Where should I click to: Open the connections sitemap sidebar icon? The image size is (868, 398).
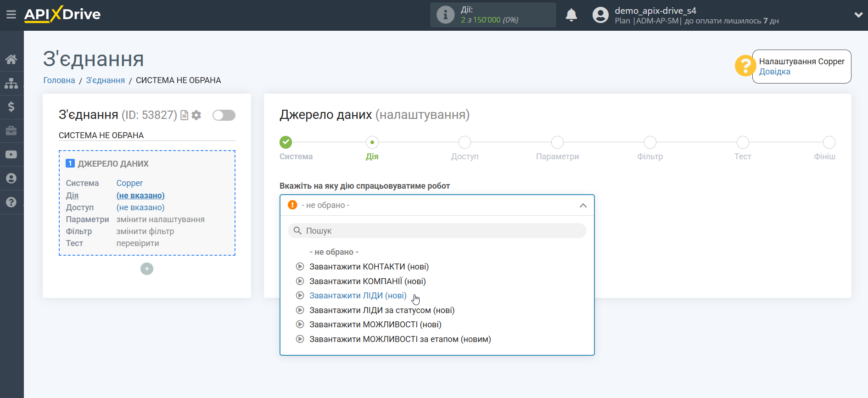click(x=11, y=83)
